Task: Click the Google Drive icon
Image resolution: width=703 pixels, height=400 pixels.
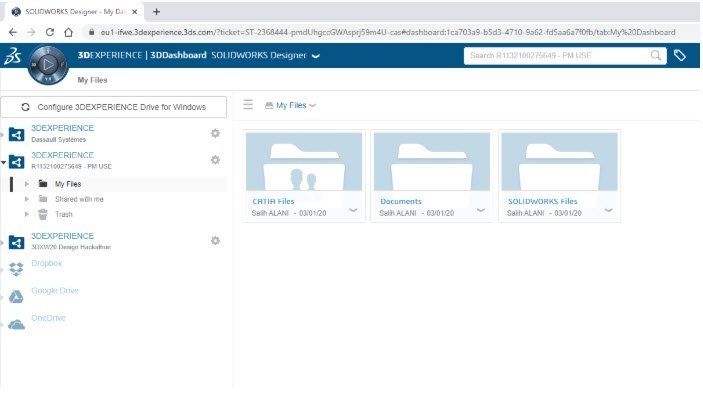Action: 16,296
